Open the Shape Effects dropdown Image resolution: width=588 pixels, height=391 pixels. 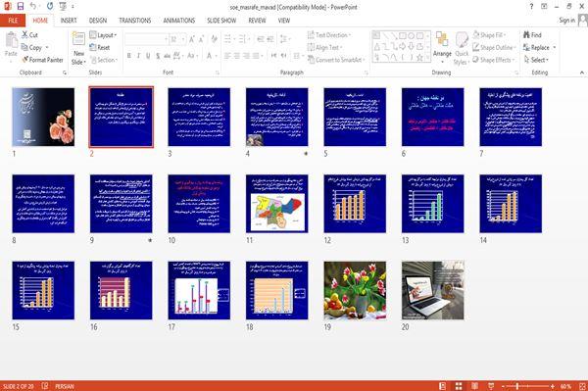(493, 60)
